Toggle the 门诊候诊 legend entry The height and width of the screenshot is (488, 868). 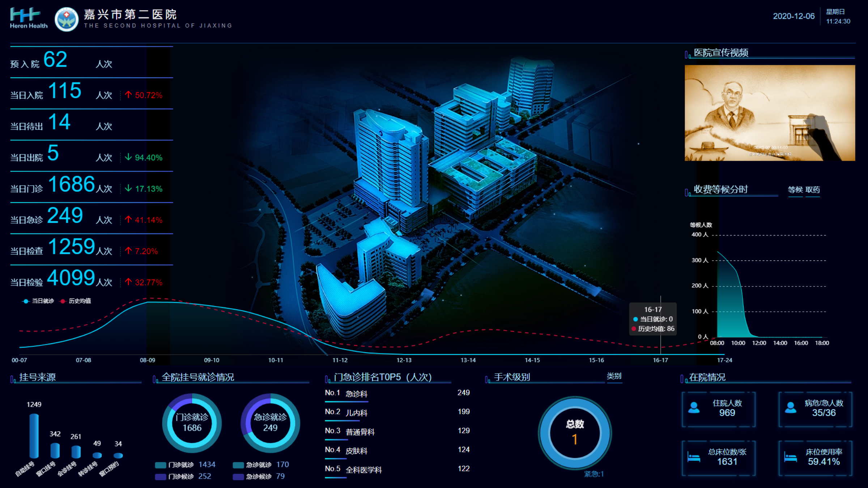(x=181, y=476)
